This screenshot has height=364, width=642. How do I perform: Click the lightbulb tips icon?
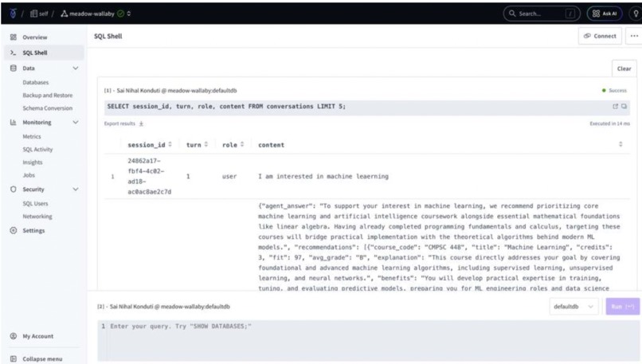coord(636,14)
